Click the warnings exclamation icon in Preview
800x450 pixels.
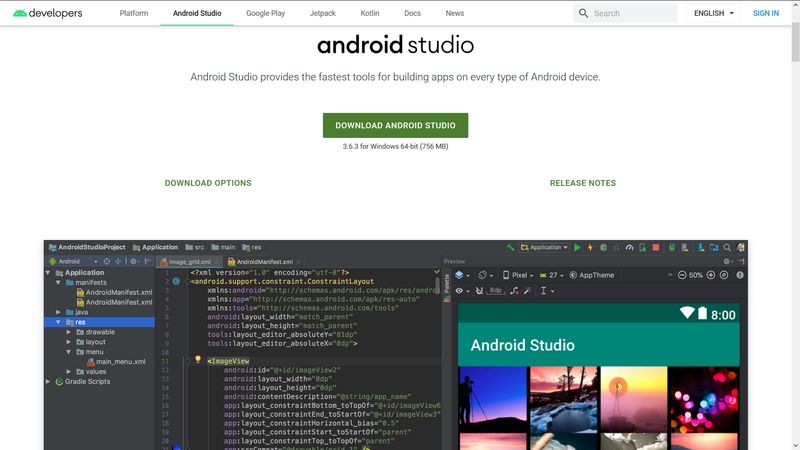[x=740, y=275]
